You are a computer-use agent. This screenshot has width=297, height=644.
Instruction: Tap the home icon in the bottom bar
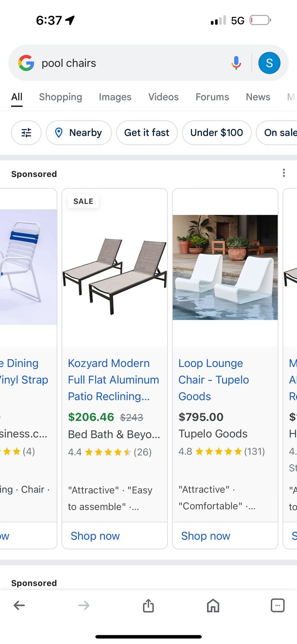[213, 605]
